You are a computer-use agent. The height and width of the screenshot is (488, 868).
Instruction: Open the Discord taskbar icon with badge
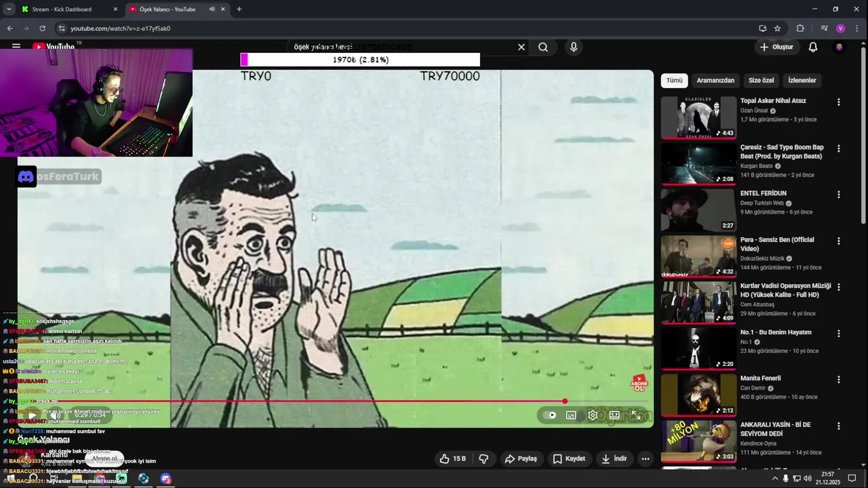point(166,479)
